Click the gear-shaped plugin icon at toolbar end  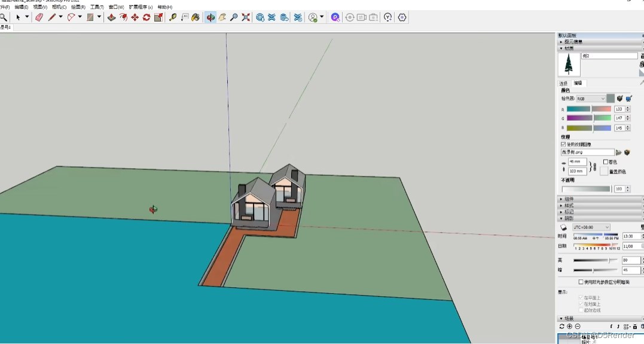pos(402,17)
